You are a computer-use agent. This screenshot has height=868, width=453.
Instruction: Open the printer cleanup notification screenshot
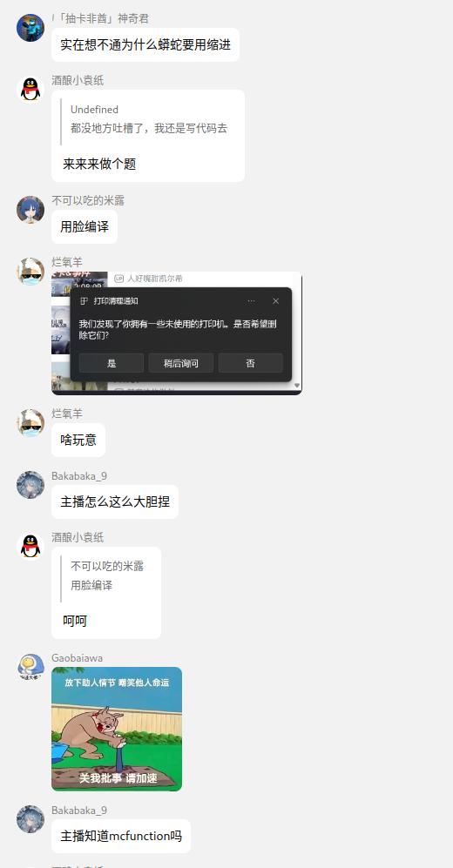(177, 333)
